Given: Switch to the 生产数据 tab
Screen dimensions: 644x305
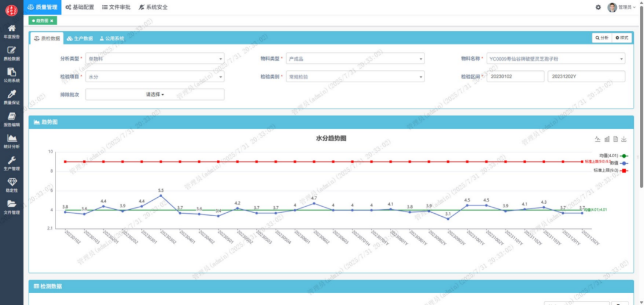Looking at the screenshot, I should pyautogui.click(x=79, y=38).
